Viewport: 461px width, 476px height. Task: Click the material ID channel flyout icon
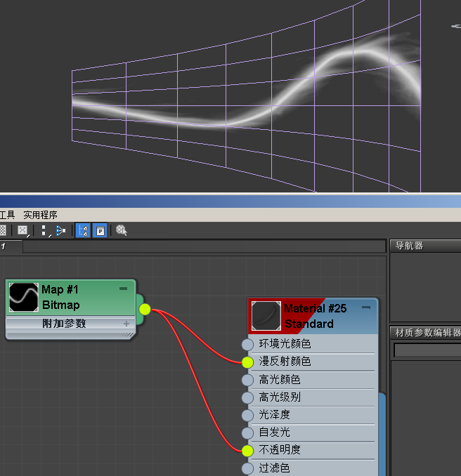coord(22,231)
